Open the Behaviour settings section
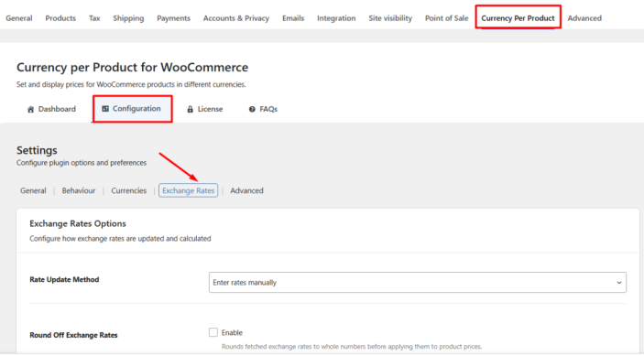This screenshot has width=644, height=356. [x=79, y=190]
